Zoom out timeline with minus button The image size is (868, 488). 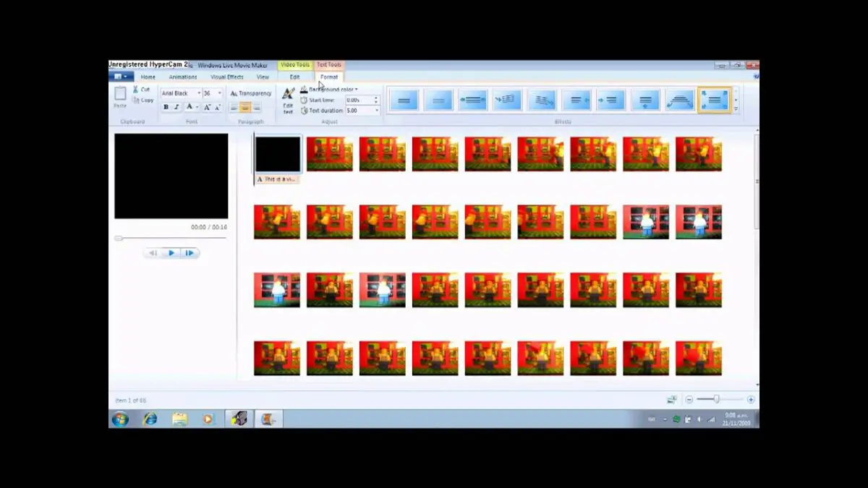[x=689, y=399]
